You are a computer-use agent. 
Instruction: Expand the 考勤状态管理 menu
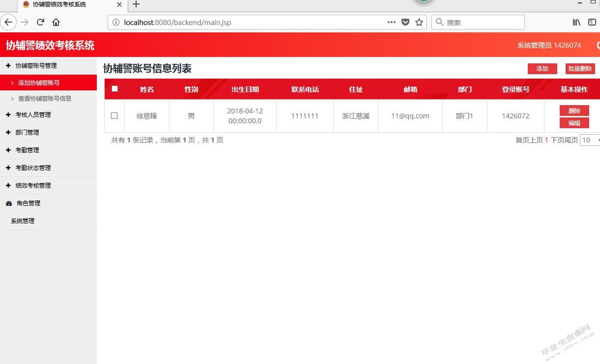coord(48,168)
